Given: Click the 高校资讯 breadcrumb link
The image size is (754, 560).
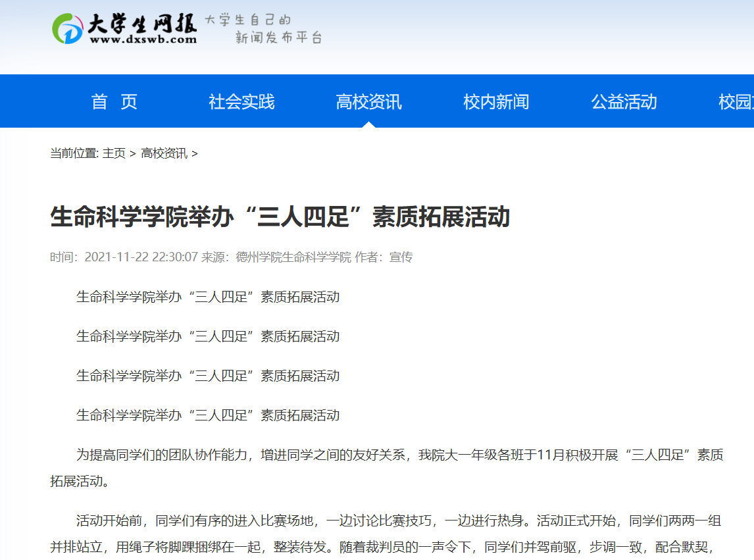Looking at the screenshot, I should (x=164, y=153).
